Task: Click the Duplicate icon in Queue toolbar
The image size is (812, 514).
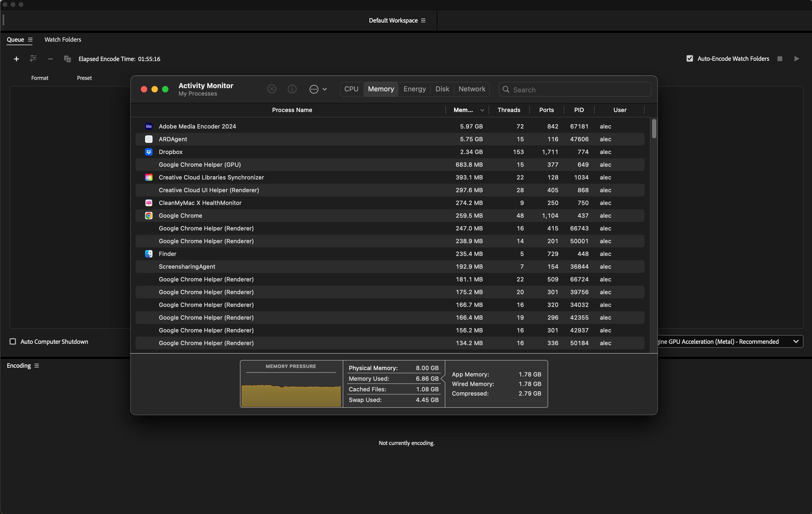Action: pos(67,59)
